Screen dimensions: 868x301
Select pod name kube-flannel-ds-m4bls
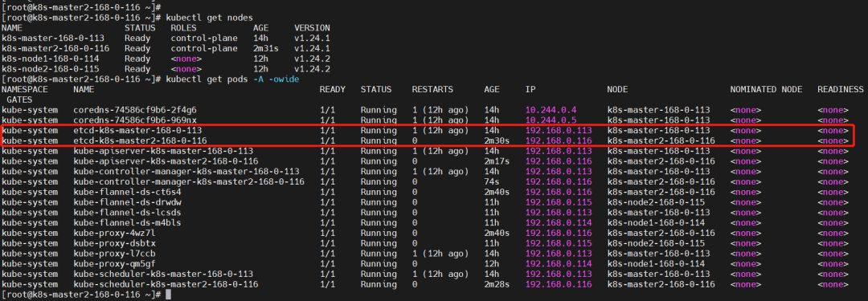(127, 223)
